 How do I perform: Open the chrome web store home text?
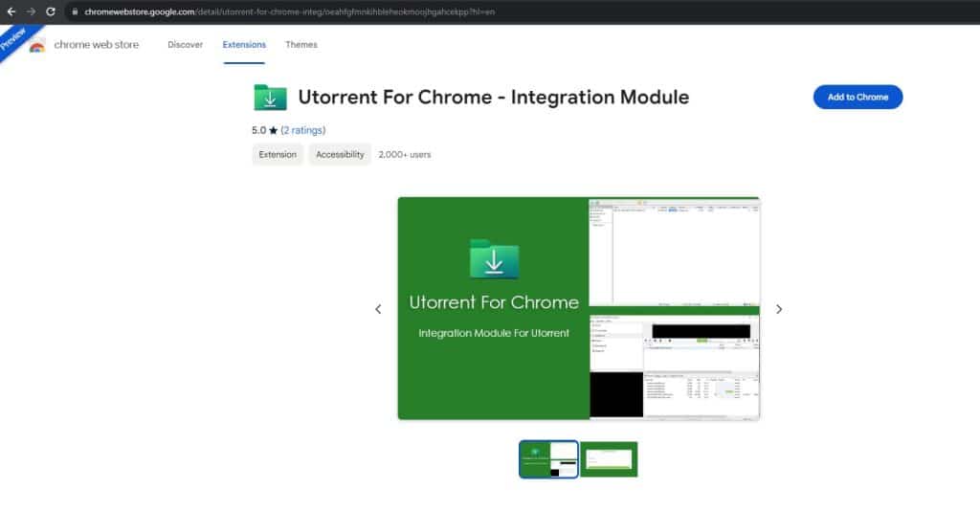[97, 44]
